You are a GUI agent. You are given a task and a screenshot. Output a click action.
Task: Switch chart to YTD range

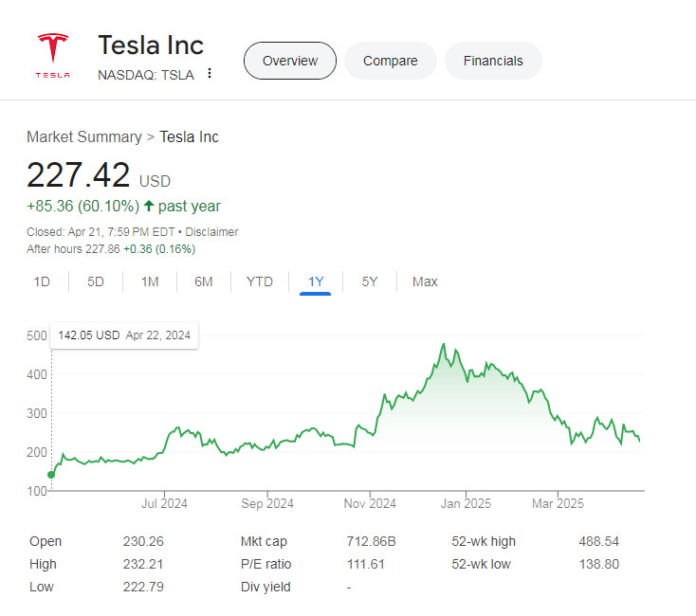pyautogui.click(x=260, y=281)
